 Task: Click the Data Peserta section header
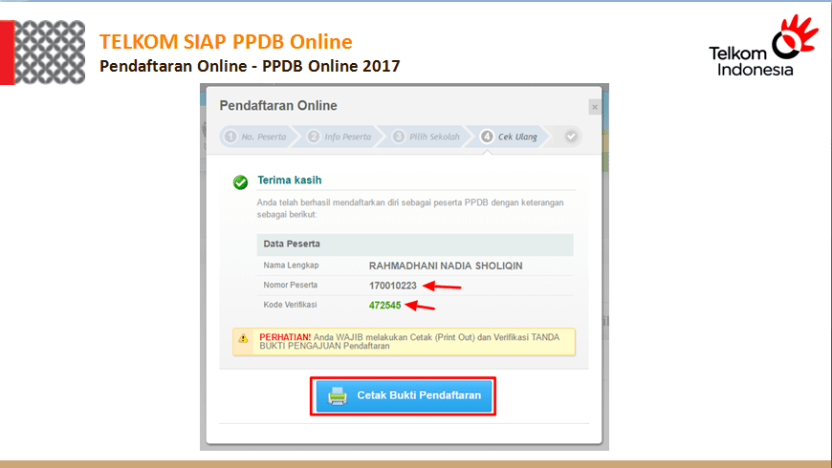click(x=289, y=244)
